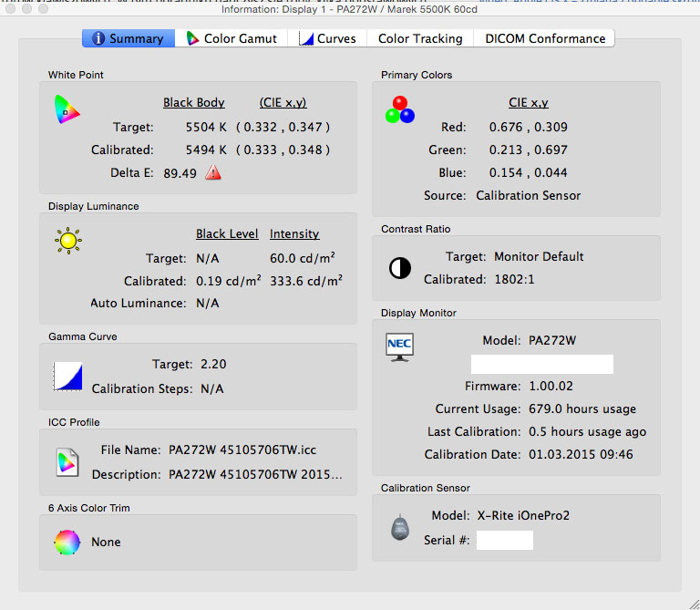Click the Curves tab graph icon

coord(306,39)
